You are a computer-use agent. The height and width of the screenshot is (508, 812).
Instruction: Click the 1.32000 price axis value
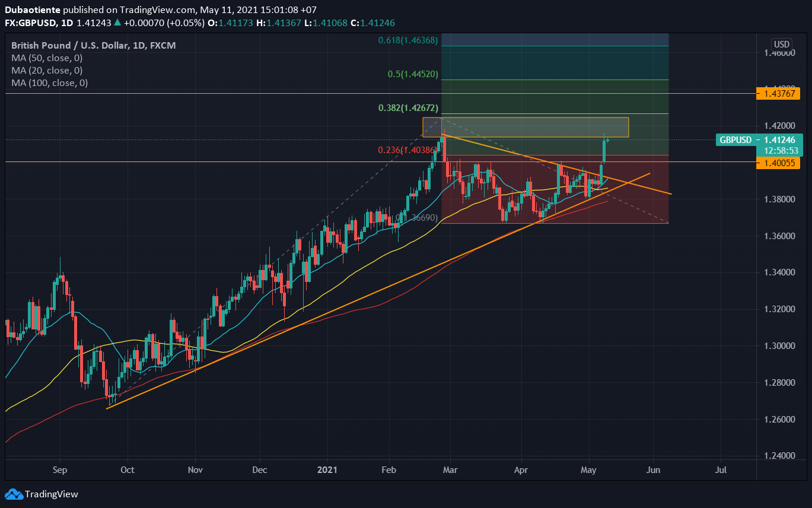pos(780,309)
